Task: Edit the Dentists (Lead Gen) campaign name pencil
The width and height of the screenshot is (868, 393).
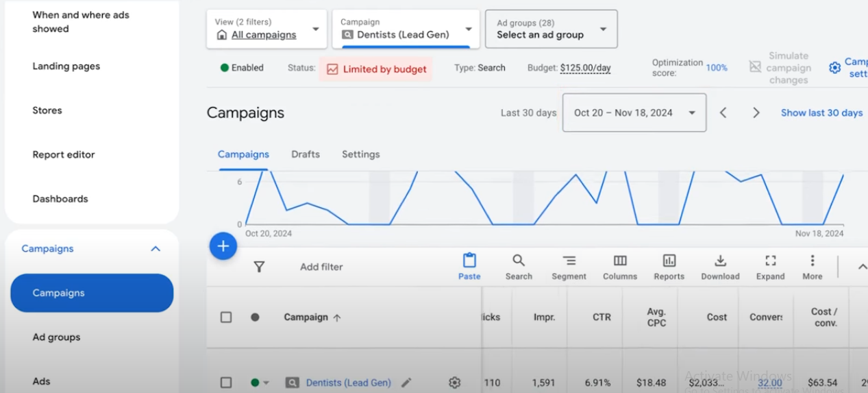Action: pos(406,383)
